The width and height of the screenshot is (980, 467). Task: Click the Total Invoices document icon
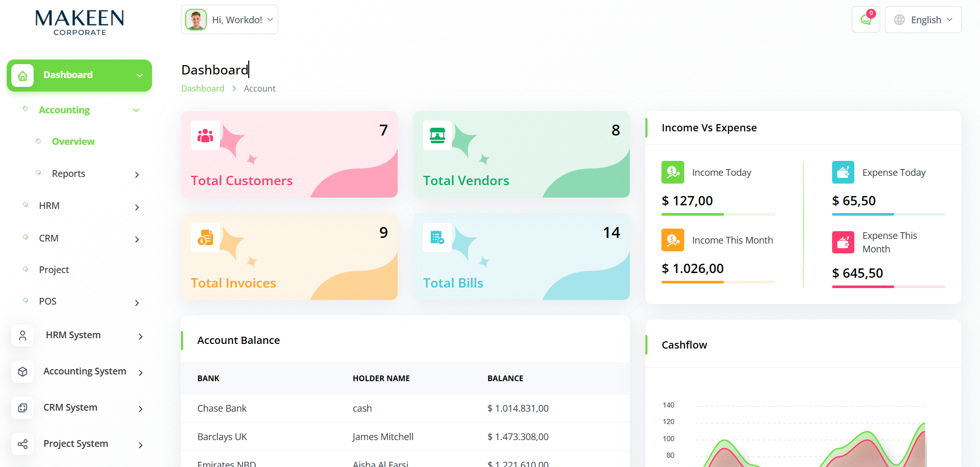(x=205, y=238)
